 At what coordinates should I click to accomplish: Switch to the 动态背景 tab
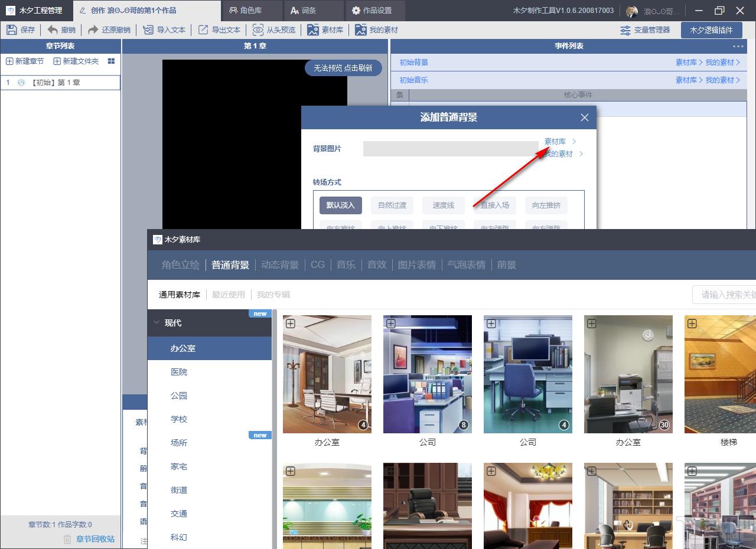point(280,265)
